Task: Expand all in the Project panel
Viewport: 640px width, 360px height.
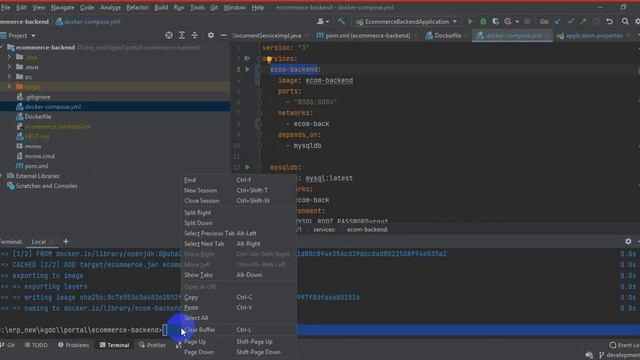Action: (x=182, y=36)
